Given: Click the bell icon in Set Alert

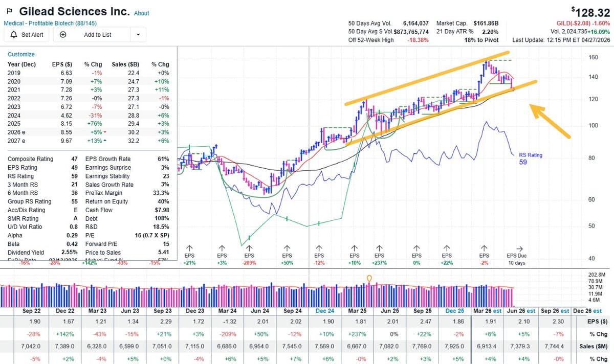Looking at the screenshot, I should [13, 35].
